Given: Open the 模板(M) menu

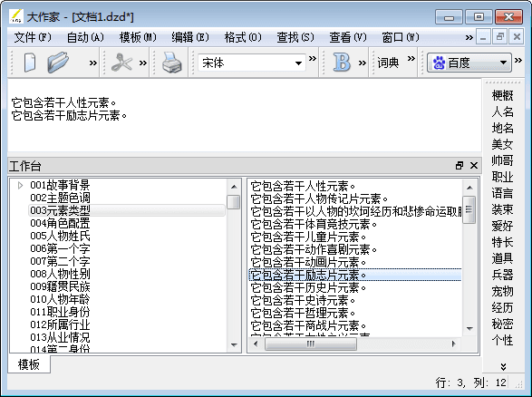Looking at the screenshot, I should point(138,37).
